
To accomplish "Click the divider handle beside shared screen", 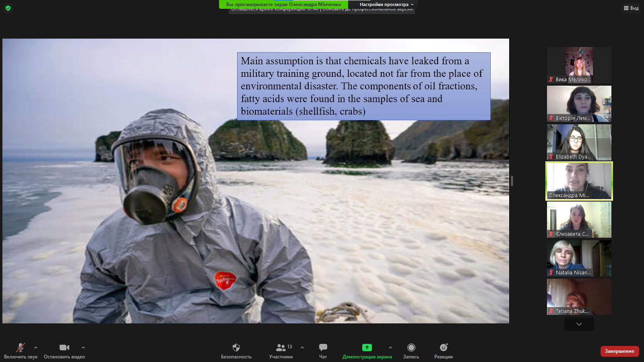I will pos(512,181).
